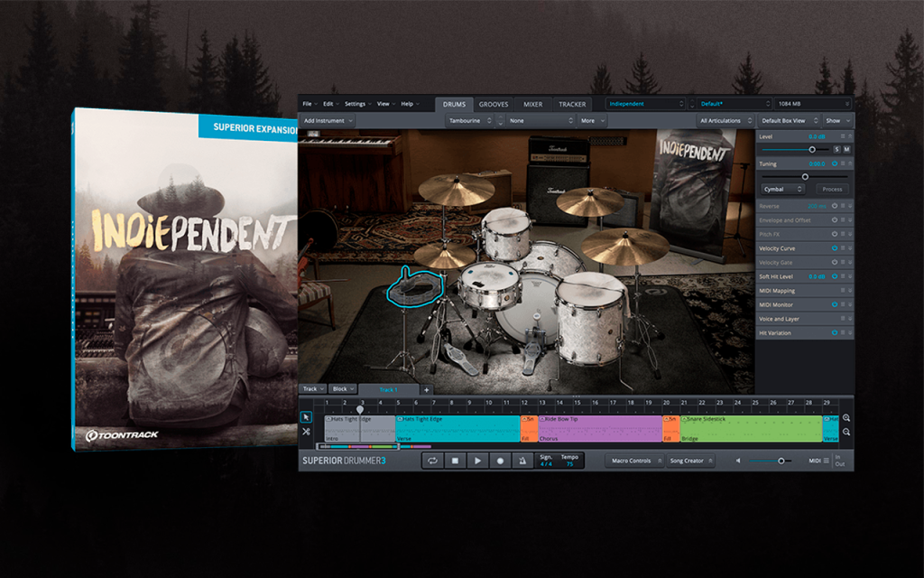Select the scissors cut tool
This screenshot has width=924, height=578.
click(x=306, y=432)
